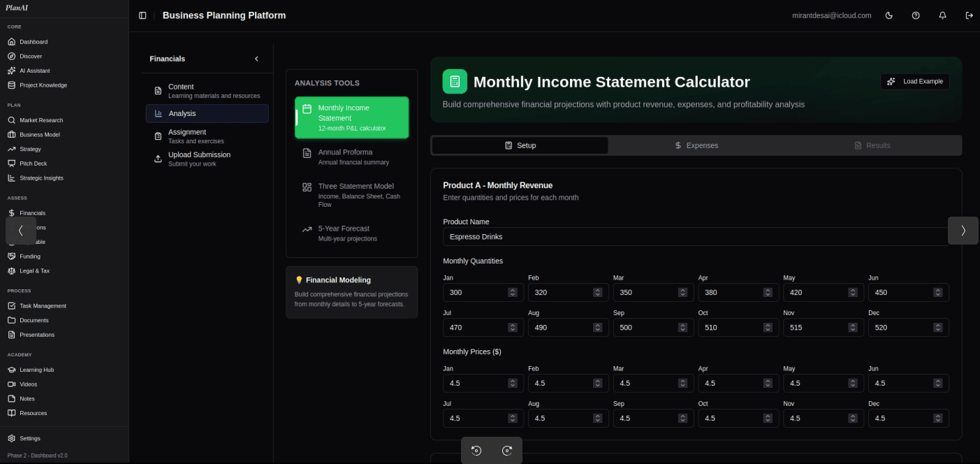The image size is (980, 464).
Task: Click the Load Example button
Action: coord(914,81)
